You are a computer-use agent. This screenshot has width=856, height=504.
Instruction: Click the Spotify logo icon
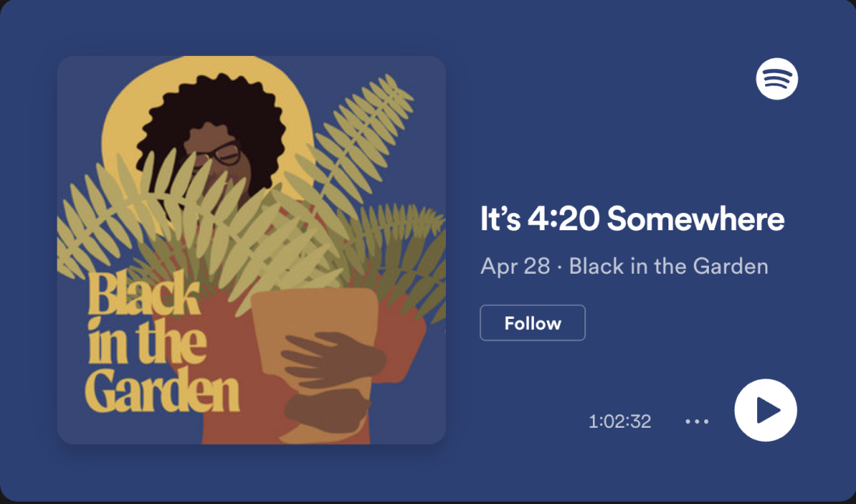[777, 79]
